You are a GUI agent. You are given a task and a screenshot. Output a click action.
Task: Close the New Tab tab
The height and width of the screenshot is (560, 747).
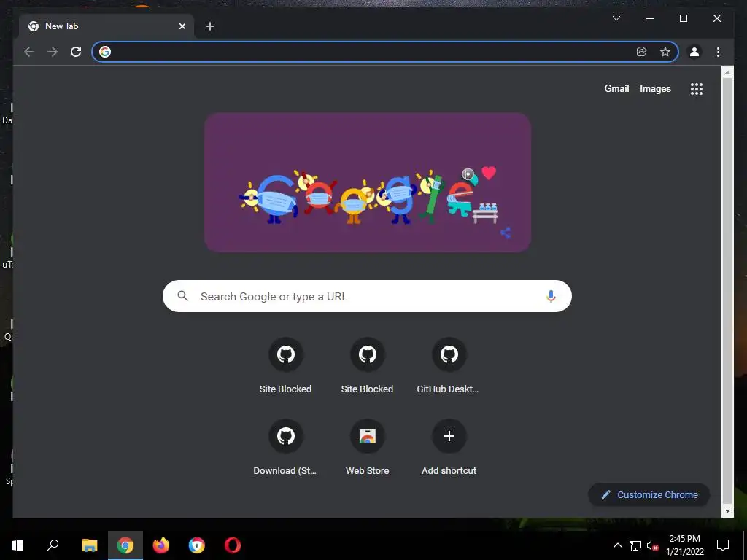tap(182, 27)
